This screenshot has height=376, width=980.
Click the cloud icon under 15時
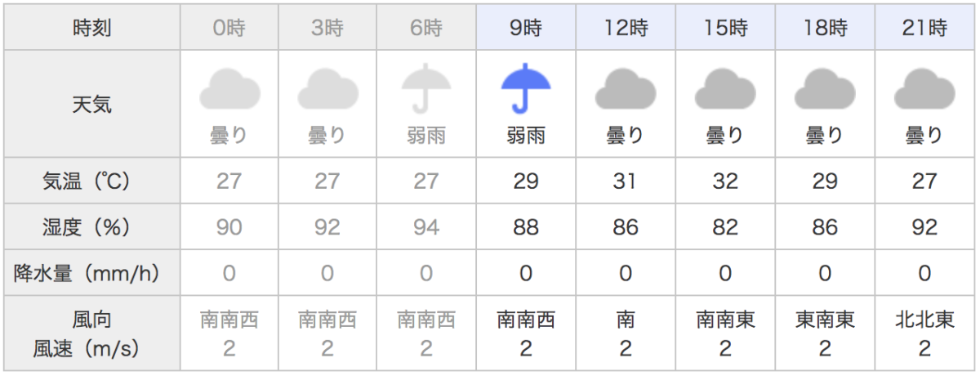point(725,89)
